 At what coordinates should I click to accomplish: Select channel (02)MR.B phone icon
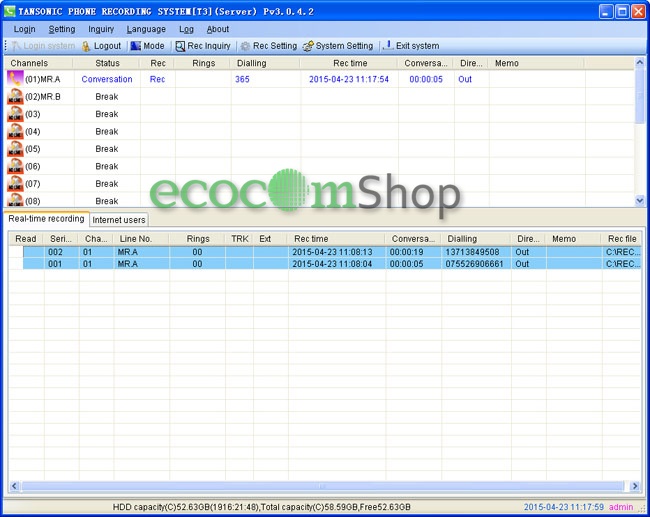point(15,97)
